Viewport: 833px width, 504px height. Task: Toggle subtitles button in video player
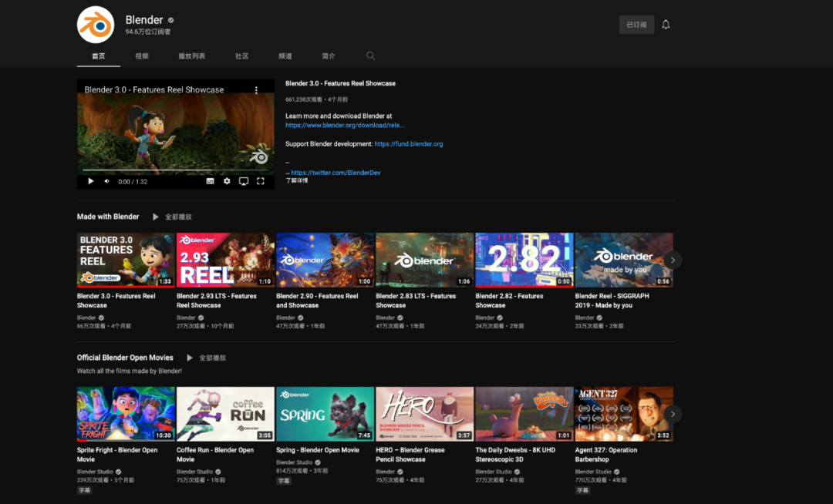[210, 181]
